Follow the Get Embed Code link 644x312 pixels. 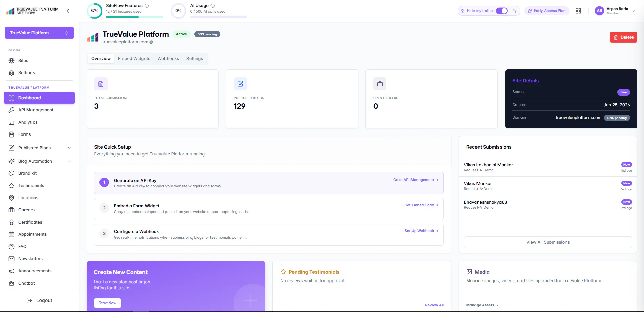421,205
